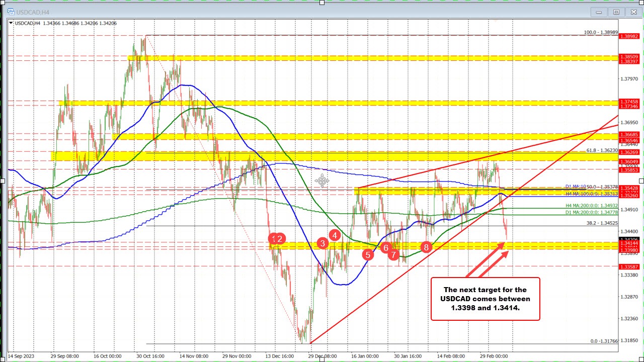This screenshot has height=362, width=644.
Task: Click the 14 Feb 08:00 time label
Action: [x=451, y=355]
